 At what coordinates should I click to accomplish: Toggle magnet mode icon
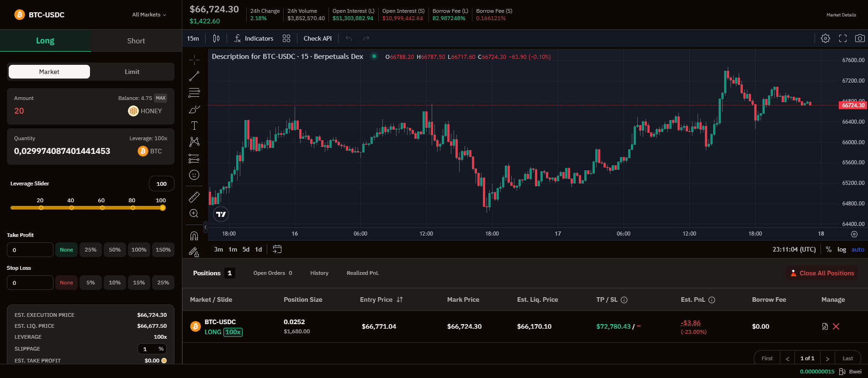(x=194, y=236)
